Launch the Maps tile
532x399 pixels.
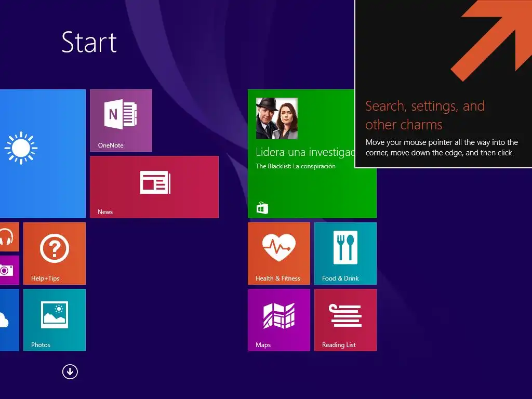coord(279,320)
